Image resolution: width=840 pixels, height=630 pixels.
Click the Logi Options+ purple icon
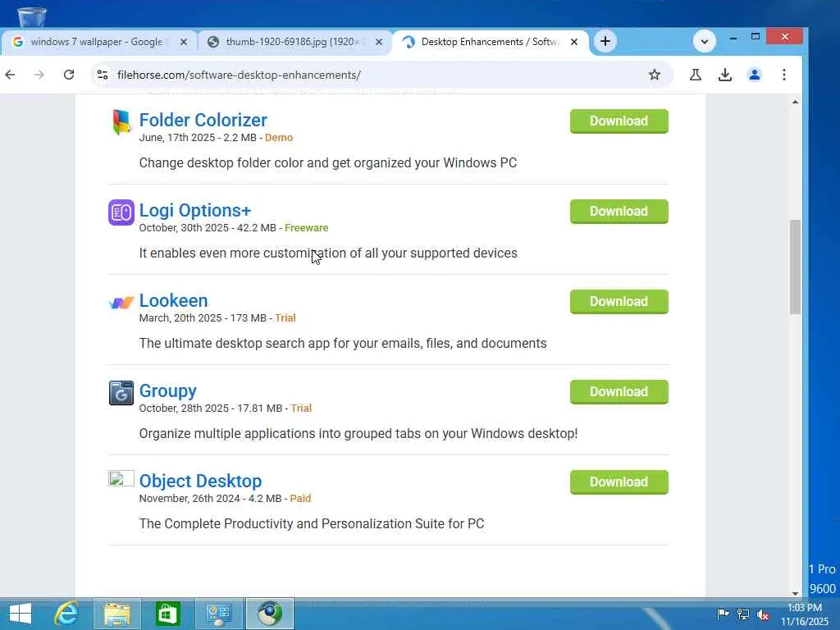coord(121,212)
